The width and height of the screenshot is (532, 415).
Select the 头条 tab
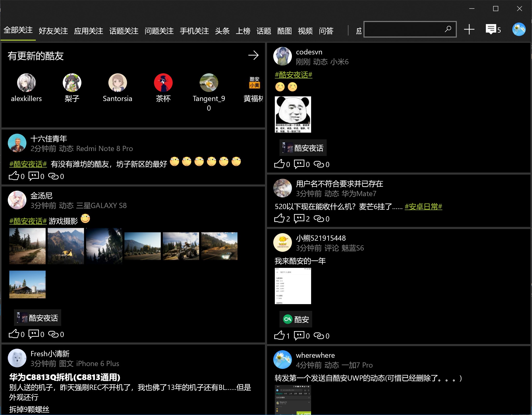222,31
